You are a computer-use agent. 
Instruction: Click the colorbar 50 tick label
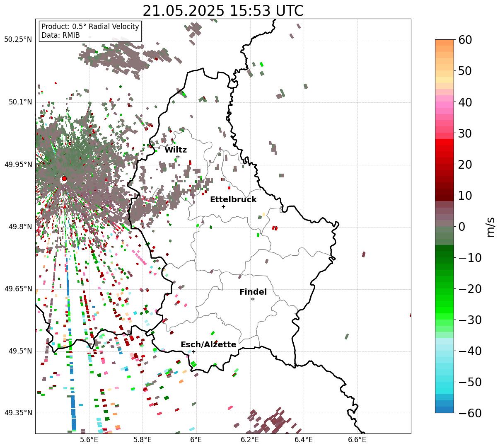point(465,71)
